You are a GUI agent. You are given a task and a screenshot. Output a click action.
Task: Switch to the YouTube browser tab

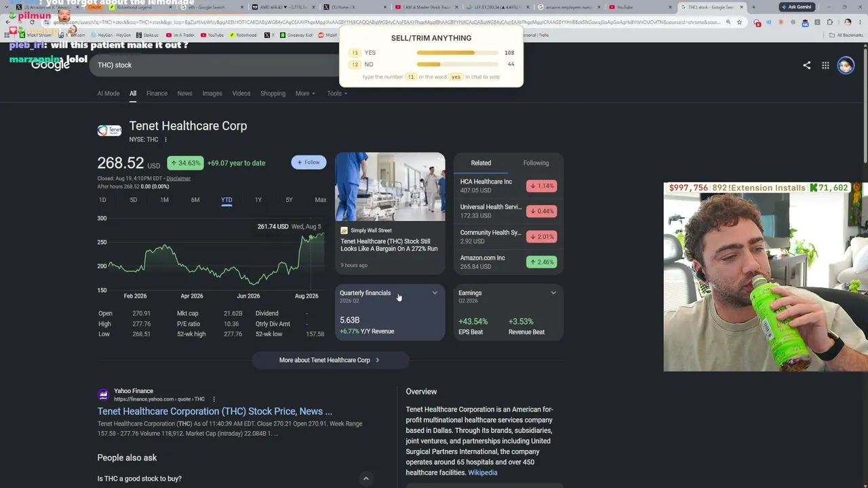pyautogui.click(x=639, y=7)
